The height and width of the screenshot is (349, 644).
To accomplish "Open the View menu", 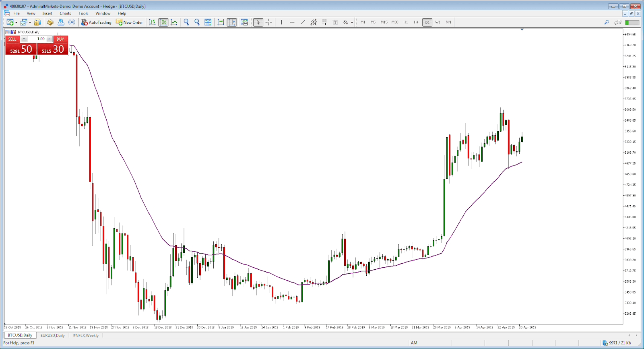I will pyautogui.click(x=31, y=13).
